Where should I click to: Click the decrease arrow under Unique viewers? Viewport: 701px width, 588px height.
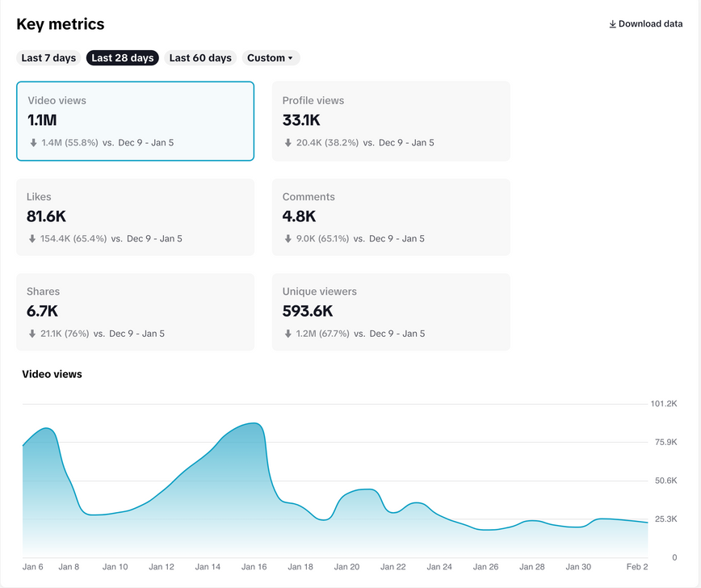[288, 334]
